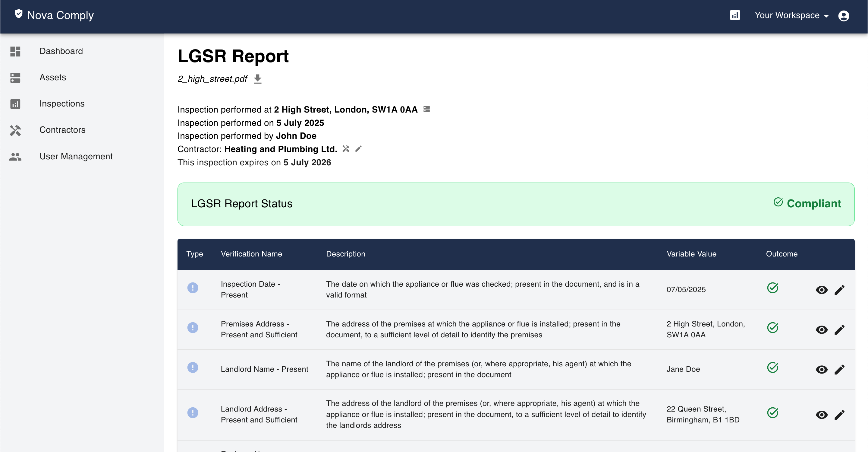Image resolution: width=868 pixels, height=452 pixels.
Task: Open the analytics icon in the top bar
Action: 735,15
